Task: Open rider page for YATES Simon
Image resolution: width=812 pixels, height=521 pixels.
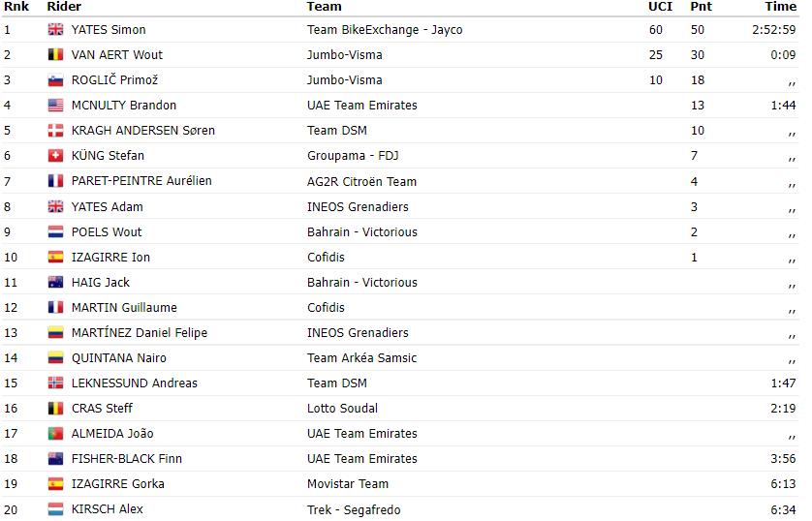Action: 109,29
